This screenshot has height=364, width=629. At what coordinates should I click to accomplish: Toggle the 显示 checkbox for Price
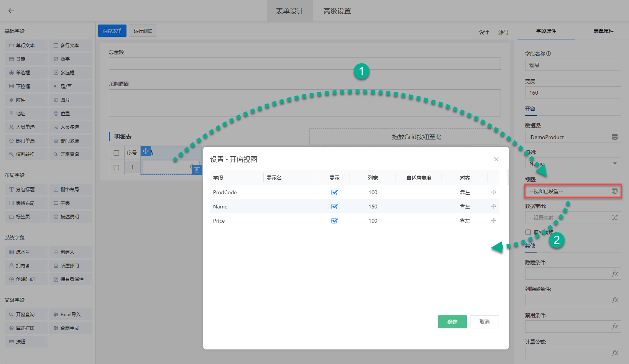(334, 221)
